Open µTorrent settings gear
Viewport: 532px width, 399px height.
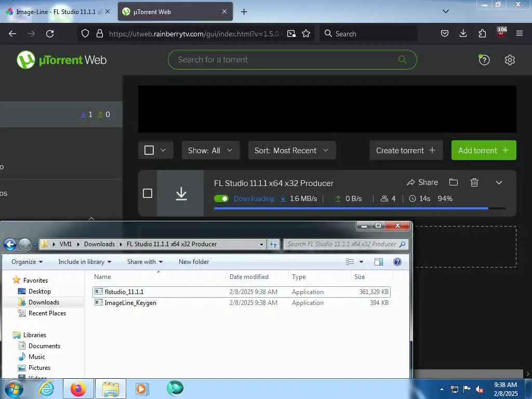510,60
